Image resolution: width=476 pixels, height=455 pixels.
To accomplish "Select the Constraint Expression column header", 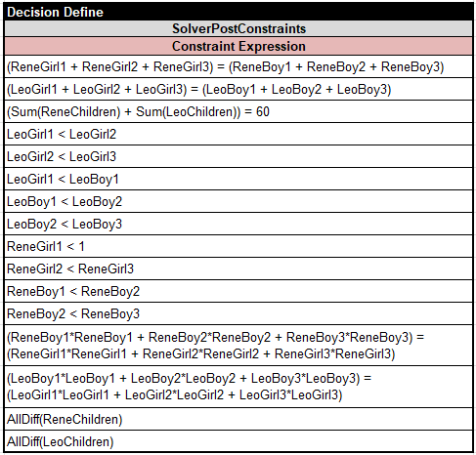I will tap(238, 46).
